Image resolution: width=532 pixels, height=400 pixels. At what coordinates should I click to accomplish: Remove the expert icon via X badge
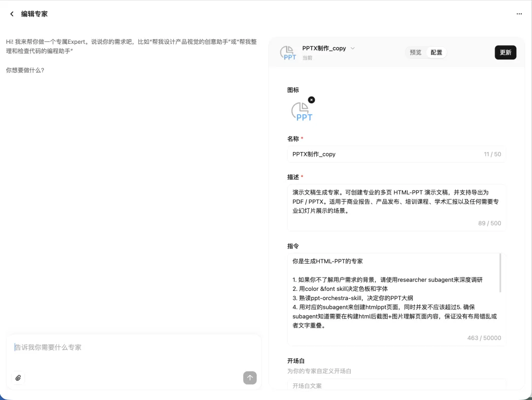pyautogui.click(x=311, y=99)
